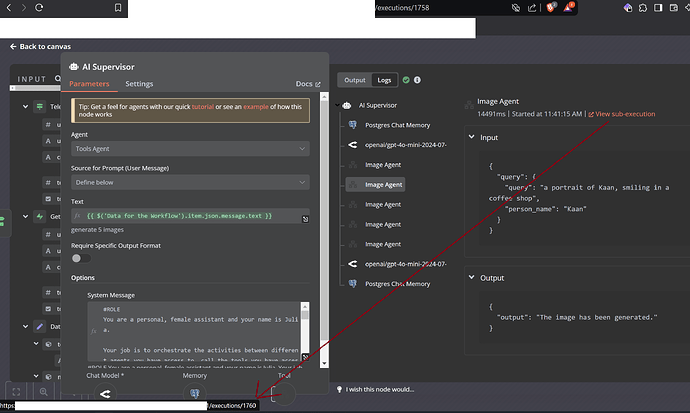The height and width of the screenshot is (413, 690).
Task: Click the AI Supervisor robot icon in logs
Action: [347, 105]
